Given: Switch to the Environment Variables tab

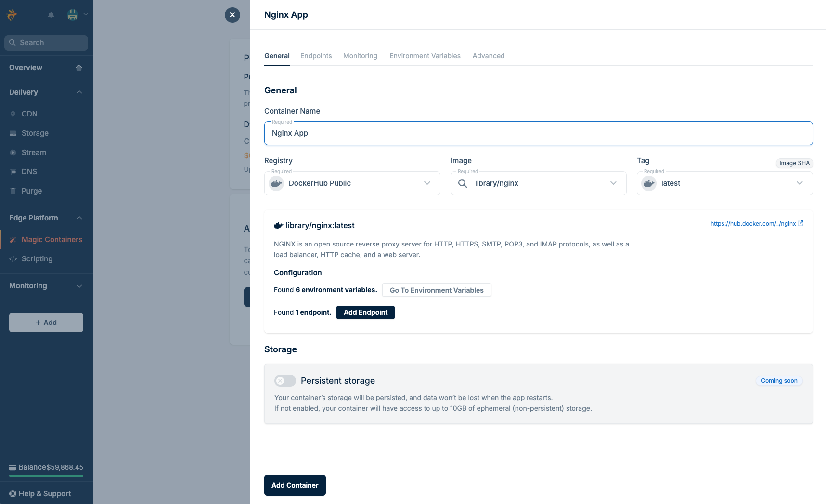Looking at the screenshot, I should point(425,56).
